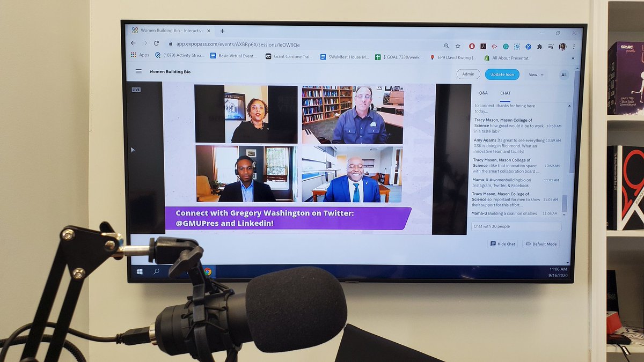Click the Mama-U Building a coalition message
This screenshot has height=362, width=644.
(x=515, y=213)
